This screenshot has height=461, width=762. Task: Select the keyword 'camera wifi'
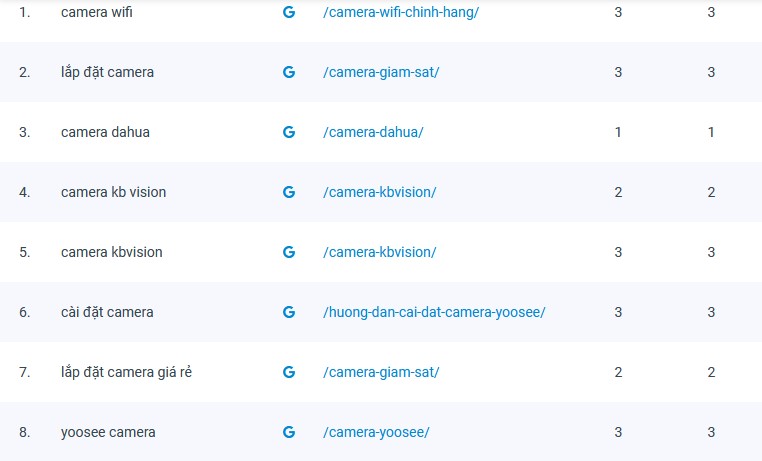click(96, 12)
